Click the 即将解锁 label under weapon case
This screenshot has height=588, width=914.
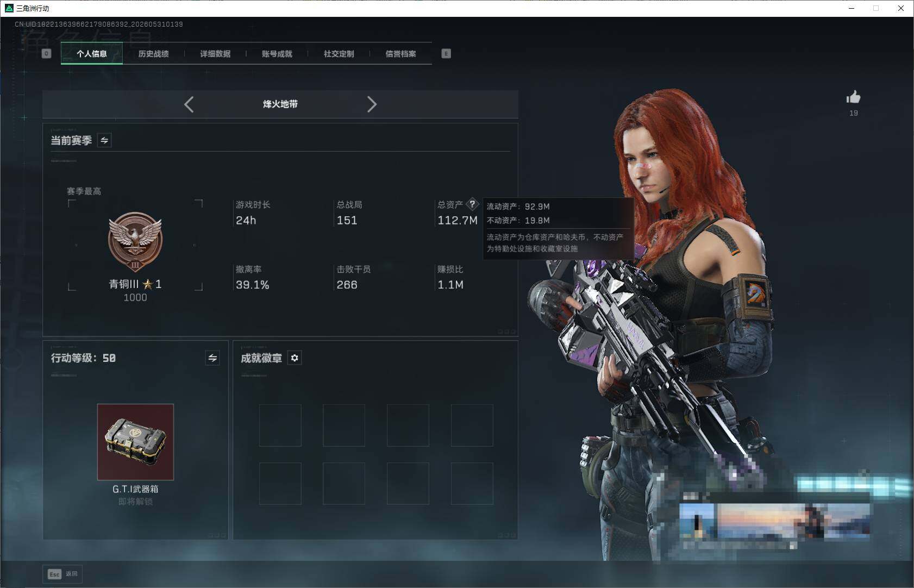click(135, 502)
